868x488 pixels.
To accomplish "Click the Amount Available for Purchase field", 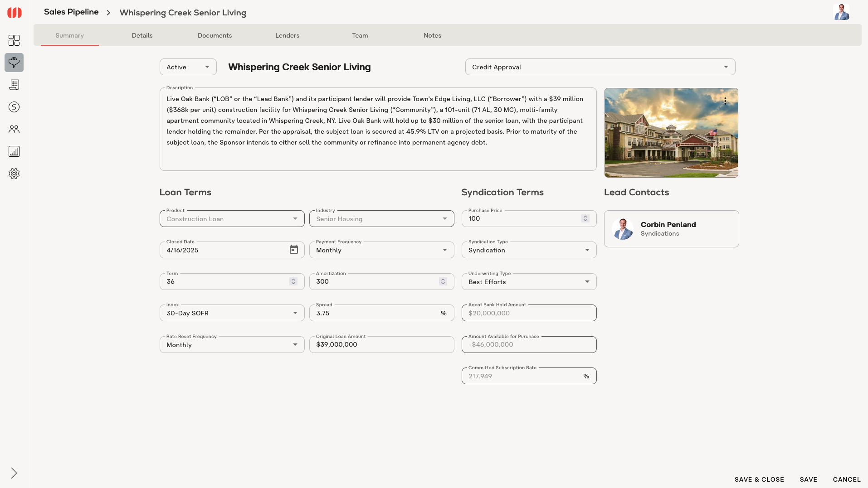I will click(x=529, y=345).
